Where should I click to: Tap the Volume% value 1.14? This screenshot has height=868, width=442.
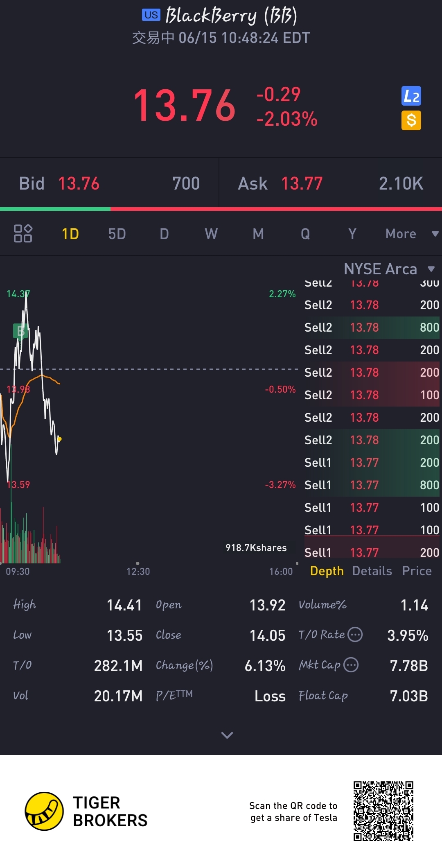[x=414, y=605]
